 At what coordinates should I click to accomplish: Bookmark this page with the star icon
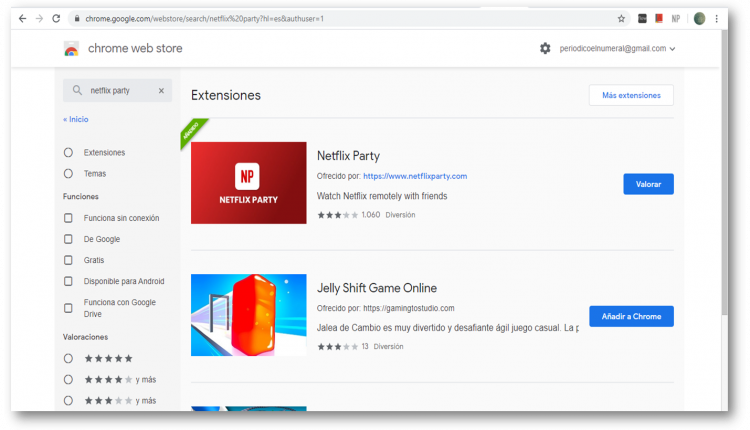point(621,19)
